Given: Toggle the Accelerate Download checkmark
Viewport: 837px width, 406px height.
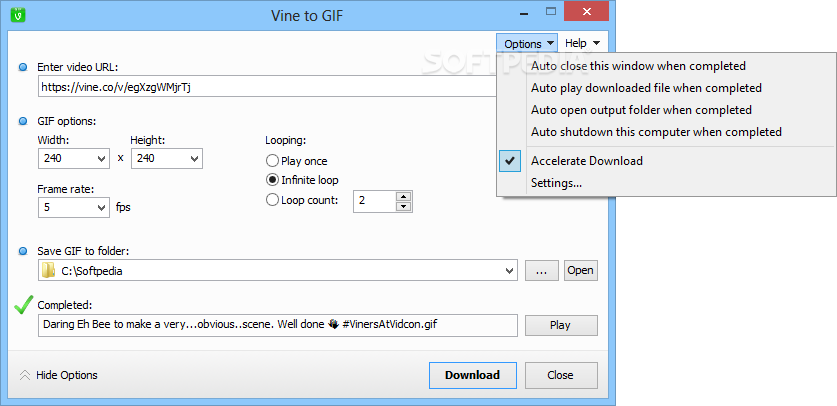Looking at the screenshot, I should (x=511, y=161).
